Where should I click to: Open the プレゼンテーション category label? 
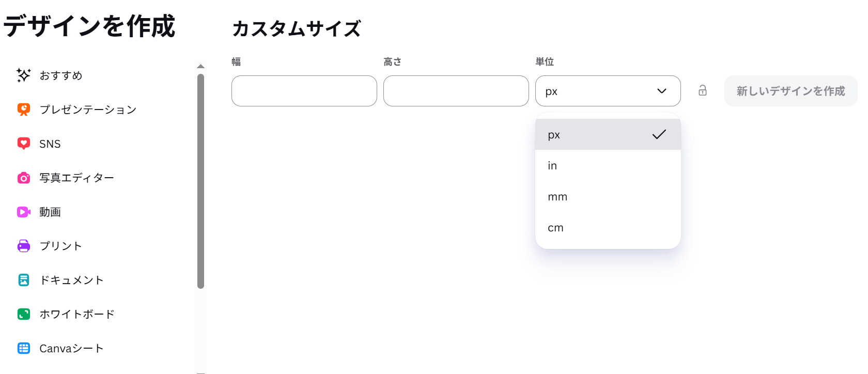(88, 110)
